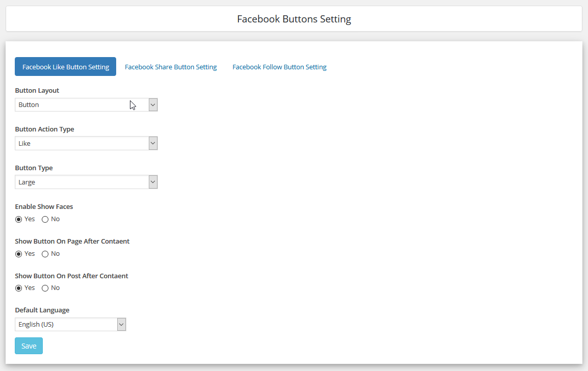Select No for Show Button On Page
The height and width of the screenshot is (371, 588).
(x=45, y=254)
